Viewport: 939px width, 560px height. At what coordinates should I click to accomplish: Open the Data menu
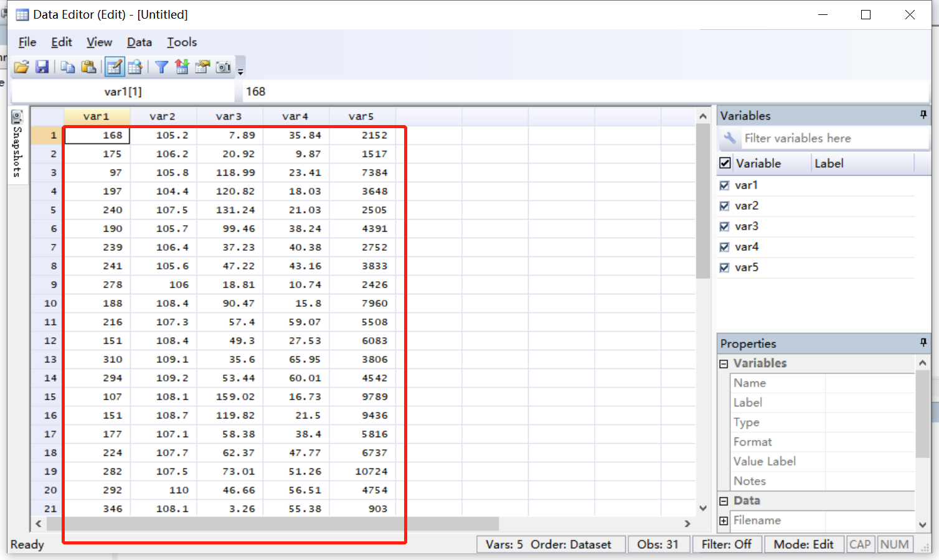point(139,42)
